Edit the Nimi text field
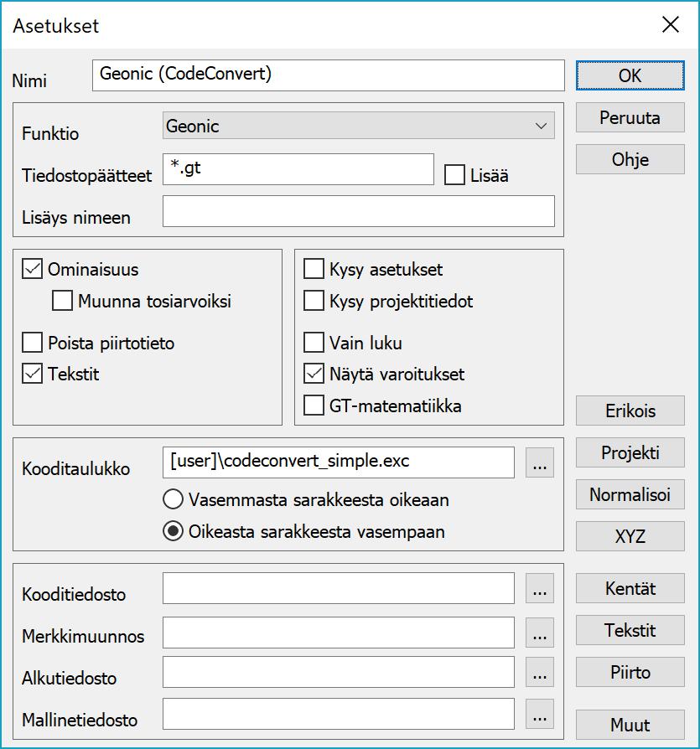Image resolution: width=700 pixels, height=749 pixels. coord(329,75)
